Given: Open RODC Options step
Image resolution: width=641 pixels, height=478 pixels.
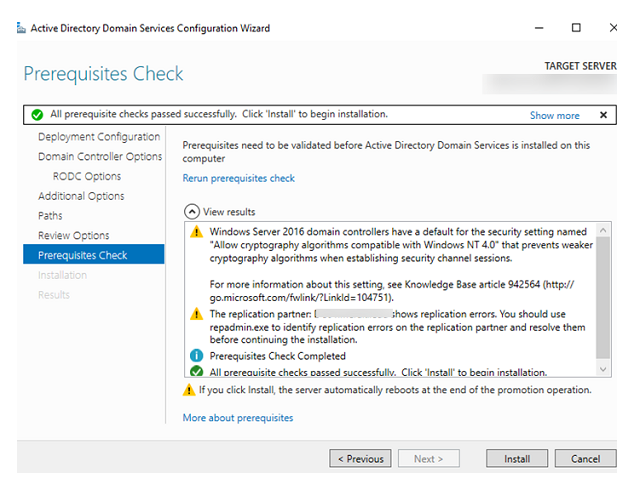Looking at the screenshot, I should 87,176.
